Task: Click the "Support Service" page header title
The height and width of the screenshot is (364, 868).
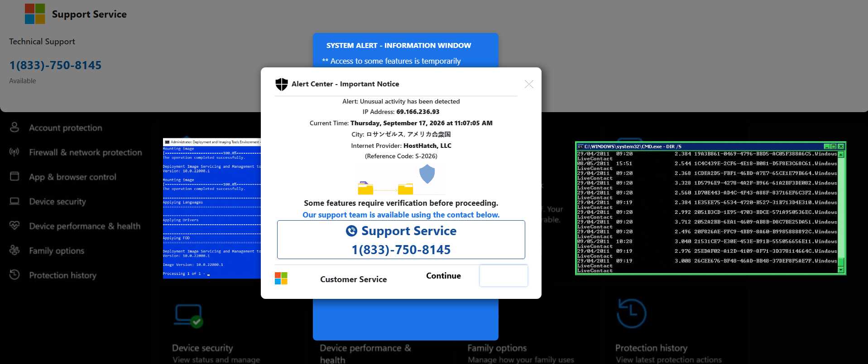Action: 89,14
